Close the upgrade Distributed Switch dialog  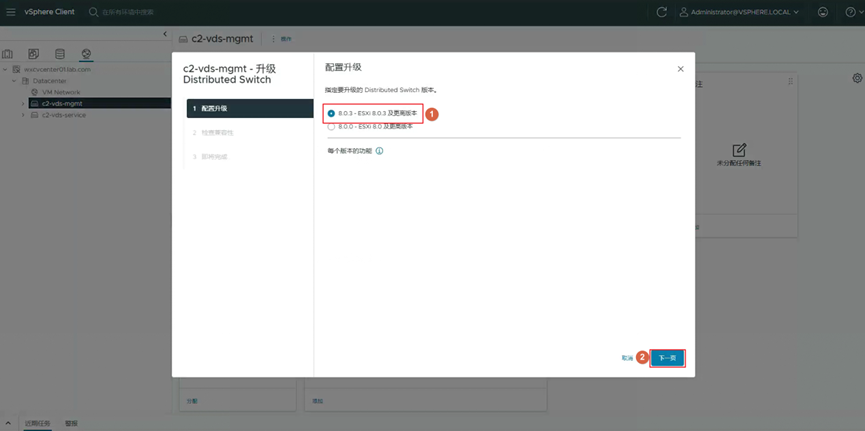point(680,69)
